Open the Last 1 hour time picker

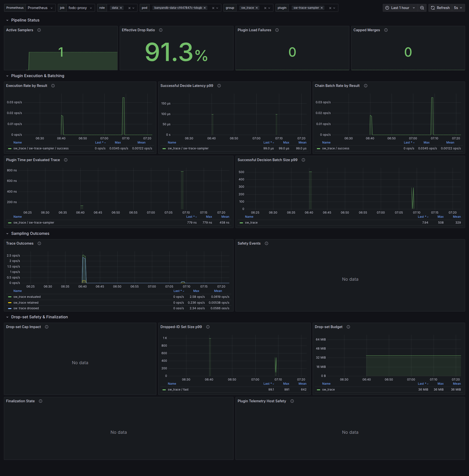point(401,8)
